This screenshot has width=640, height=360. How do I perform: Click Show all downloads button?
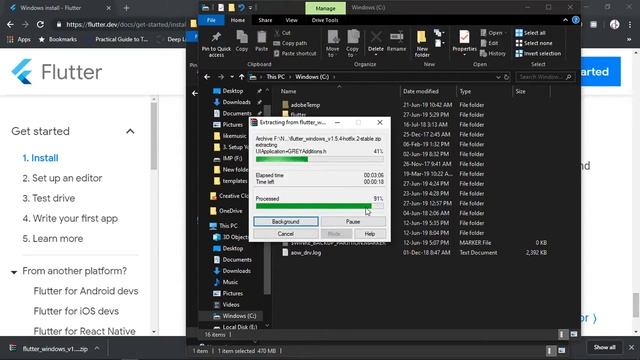[x=604, y=347]
